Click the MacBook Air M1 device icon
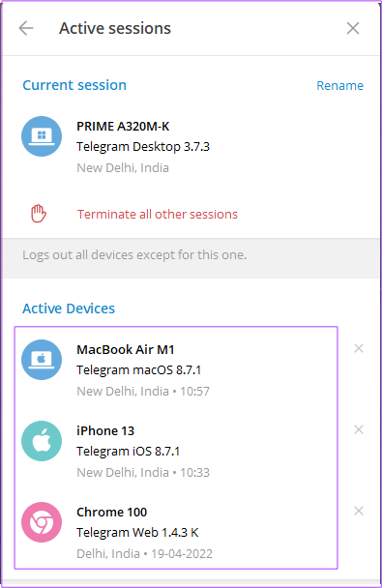382x588 pixels. pos(42,360)
